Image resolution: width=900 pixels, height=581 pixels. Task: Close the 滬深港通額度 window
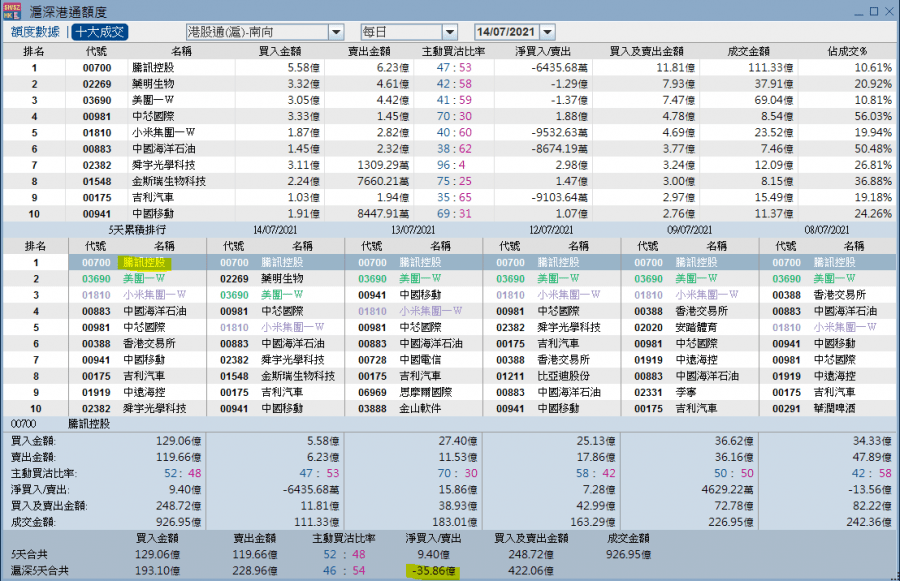[x=889, y=11]
